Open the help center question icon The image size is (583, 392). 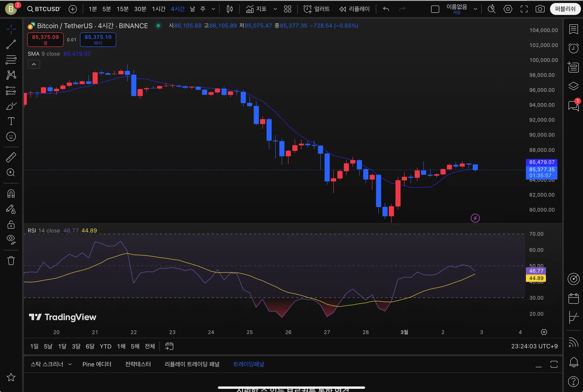pyautogui.click(x=574, y=381)
